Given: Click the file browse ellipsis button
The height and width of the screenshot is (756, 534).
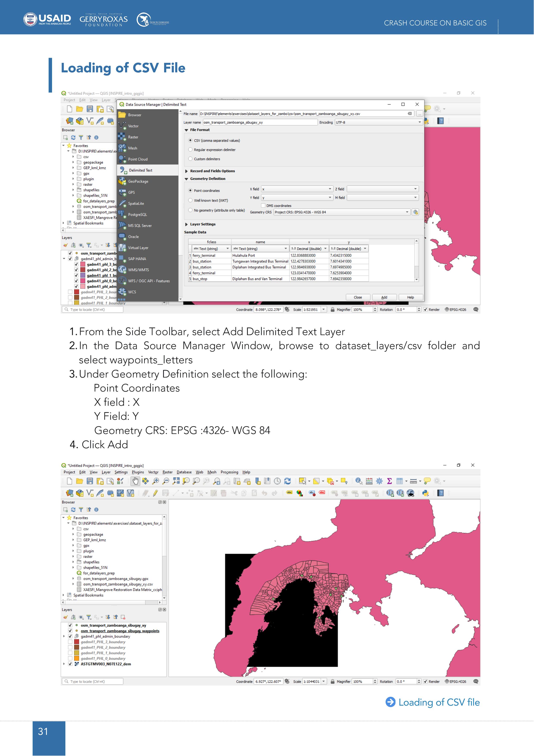Looking at the screenshot, I should click(x=419, y=114).
